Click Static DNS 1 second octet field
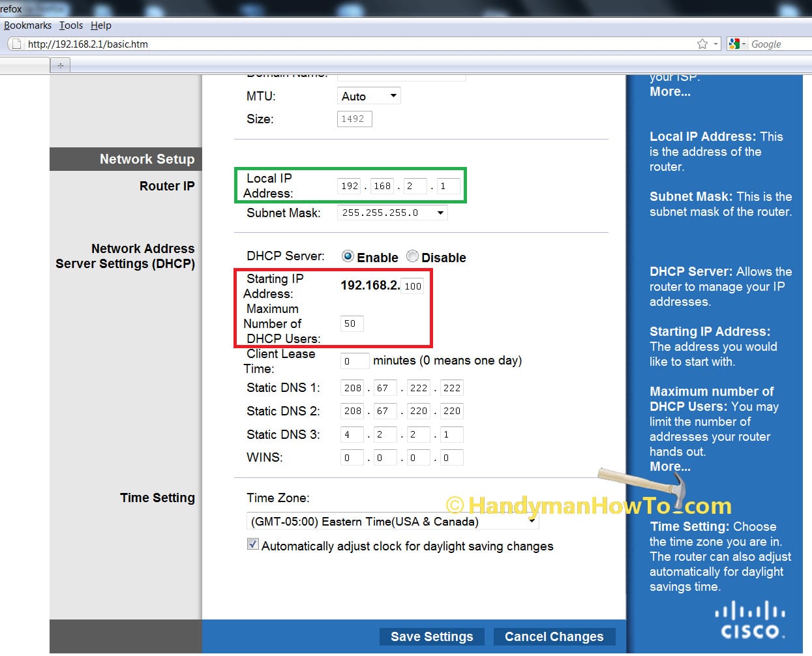Screen dimensions: 812x656 click(385, 388)
